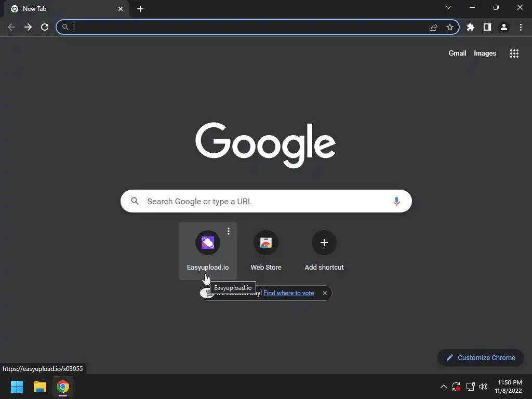
Task: Click the Add shortcut plus icon
Action: pyautogui.click(x=324, y=243)
